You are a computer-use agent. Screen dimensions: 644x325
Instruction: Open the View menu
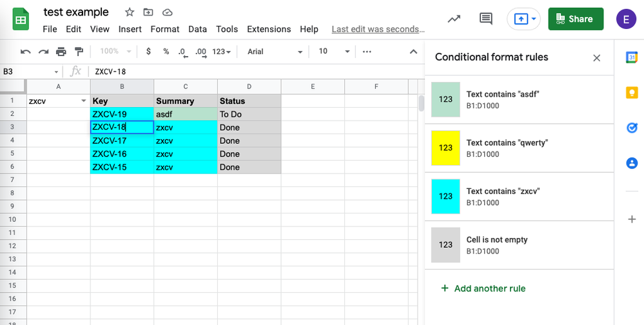pyautogui.click(x=100, y=29)
